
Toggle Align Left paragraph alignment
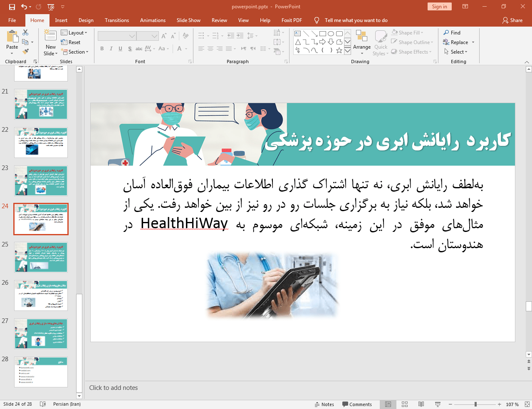[201, 49]
